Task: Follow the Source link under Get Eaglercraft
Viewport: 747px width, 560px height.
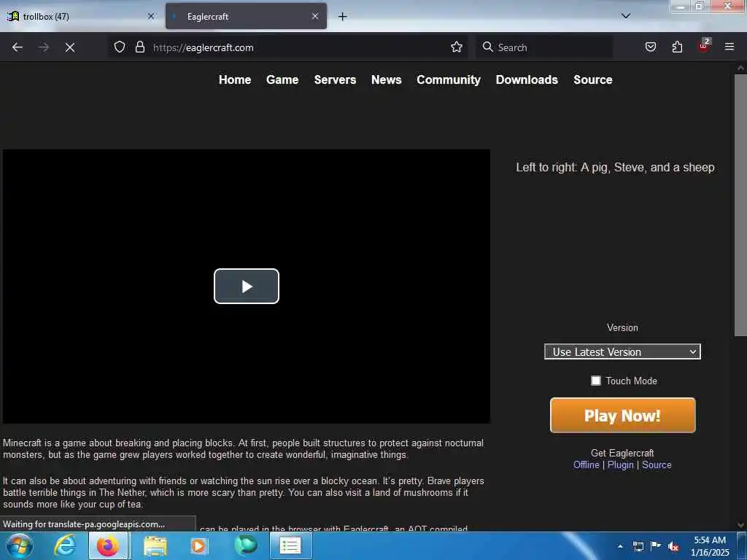Action: [657, 464]
